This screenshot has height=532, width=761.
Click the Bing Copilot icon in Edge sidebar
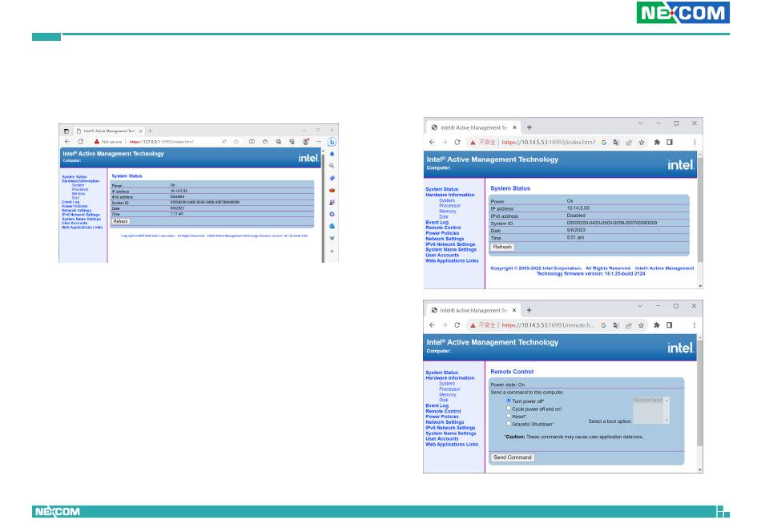pyautogui.click(x=331, y=141)
